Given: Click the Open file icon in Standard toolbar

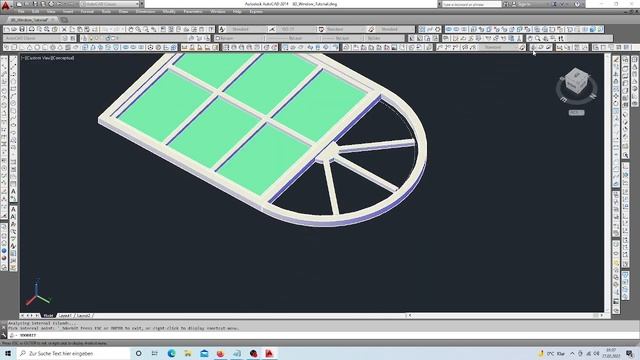Looking at the screenshot, I should tap(14, 29).
